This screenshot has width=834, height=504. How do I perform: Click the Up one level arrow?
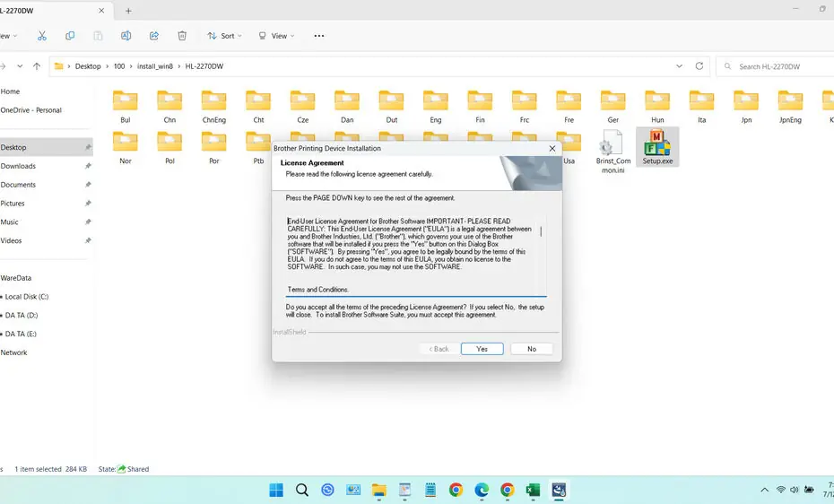(37, 66)
